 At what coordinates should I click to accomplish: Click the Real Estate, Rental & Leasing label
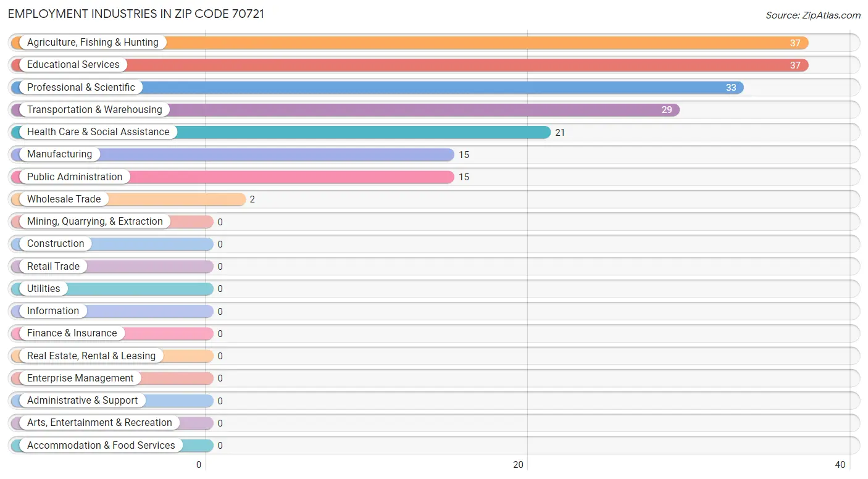coord(91,356)
